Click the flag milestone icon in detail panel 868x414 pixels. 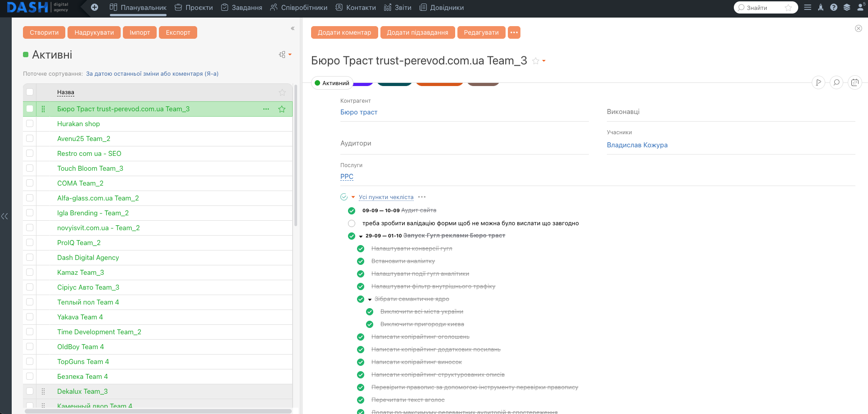coord(818,82)
